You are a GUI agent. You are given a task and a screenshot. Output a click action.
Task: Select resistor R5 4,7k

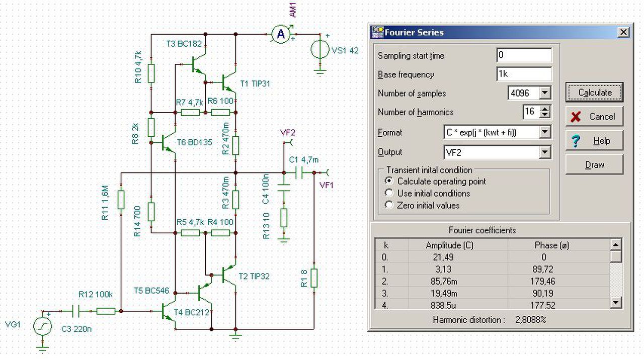[x=190, y=233]
